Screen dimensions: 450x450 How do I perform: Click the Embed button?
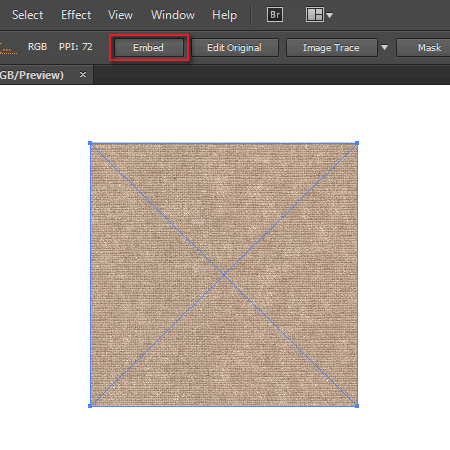click(x=149, y=48)
